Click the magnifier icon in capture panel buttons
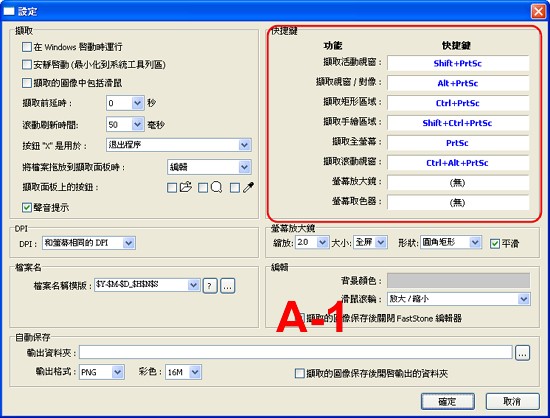 coord(216,187)
